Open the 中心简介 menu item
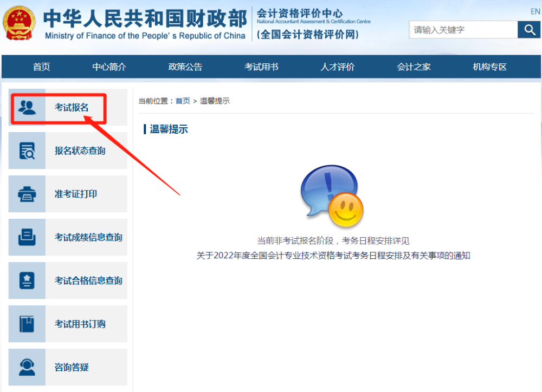Screen dimensions: 542x392 [x=109, y=67]
